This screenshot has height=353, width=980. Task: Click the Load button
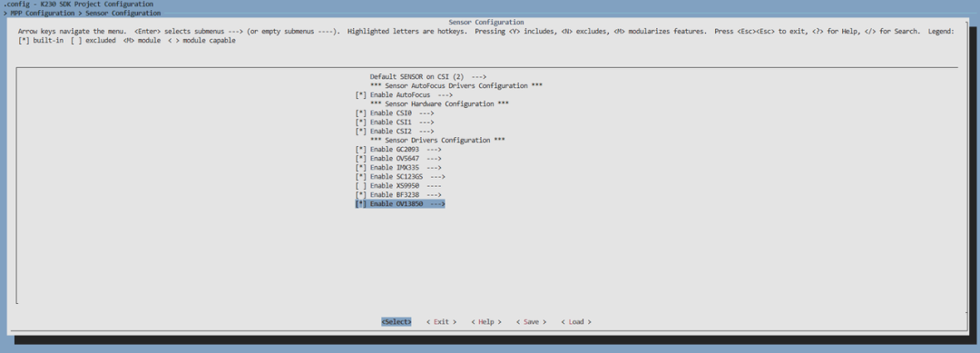coord(576,322)
